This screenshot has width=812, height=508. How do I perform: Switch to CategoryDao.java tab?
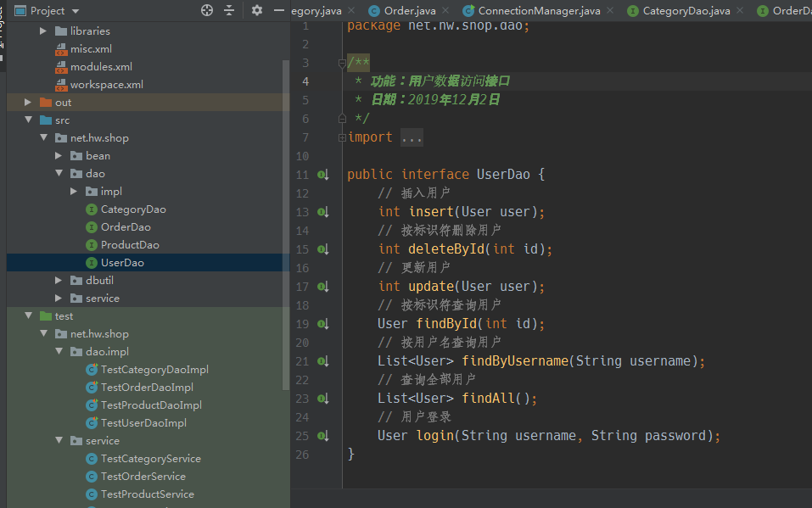pyautogui.click(x=686, y=10)
